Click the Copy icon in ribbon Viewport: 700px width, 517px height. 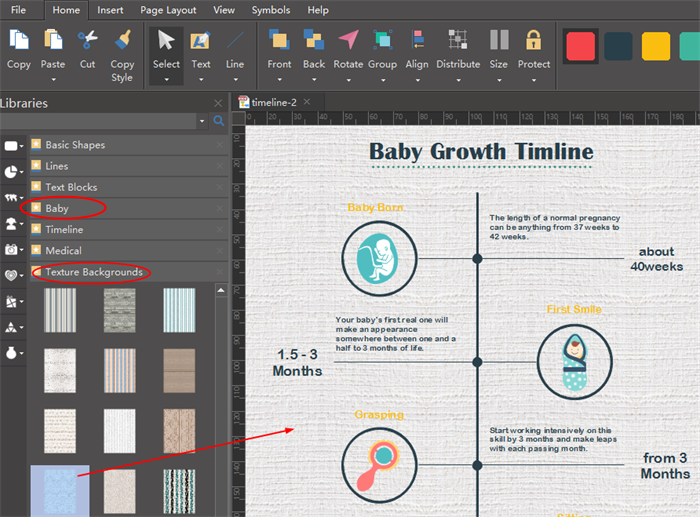pos(19,41)
